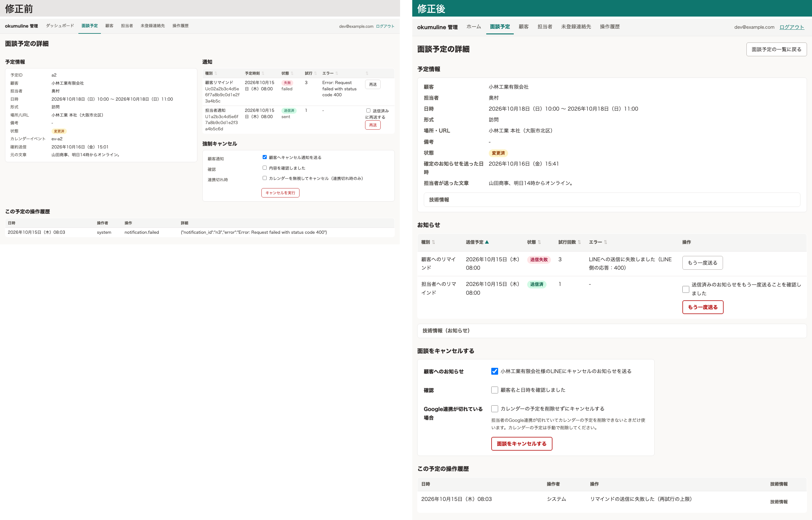The image size is (812, 520).
Task: Select 面談予定 tab in 修正後 navigation
Action: pyautogui.click(x=500, y=27)
